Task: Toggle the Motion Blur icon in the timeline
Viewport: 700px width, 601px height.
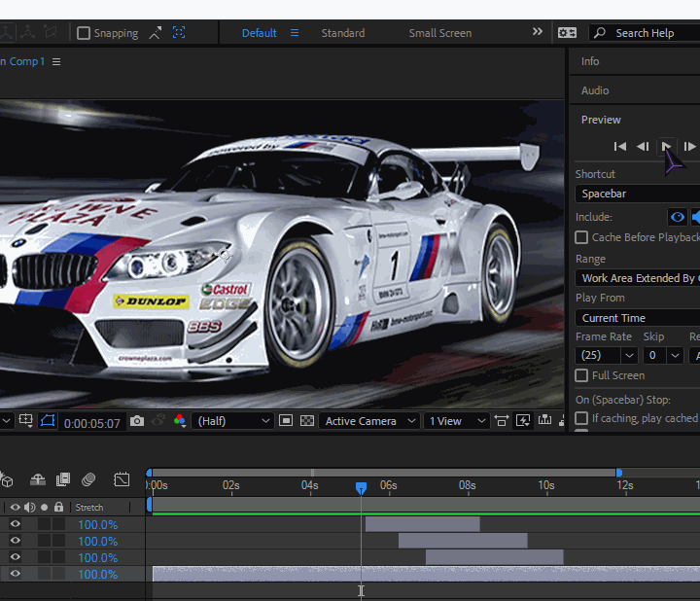Action: (88, 479)
